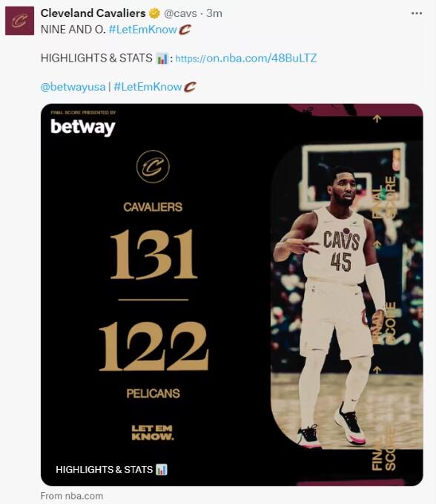Click the LET EM KNOW logo in graphic
Screen dimensions: 436x504
click(x=153, y=433)
